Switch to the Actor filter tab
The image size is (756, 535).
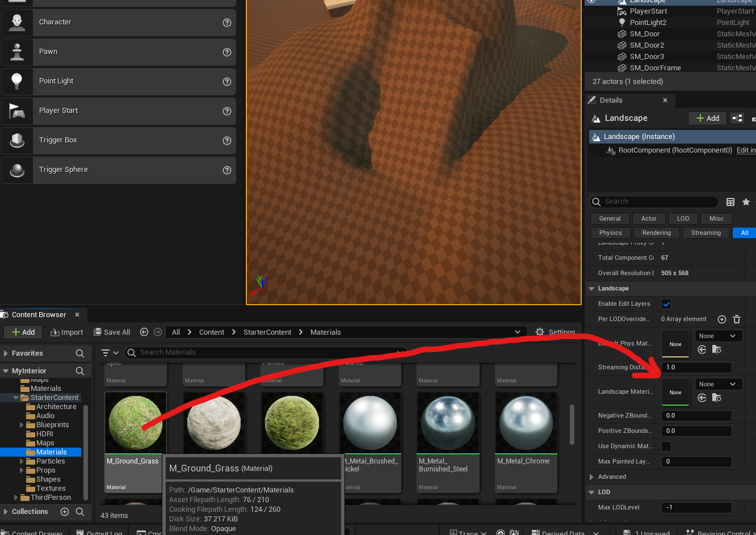point(649,218)
